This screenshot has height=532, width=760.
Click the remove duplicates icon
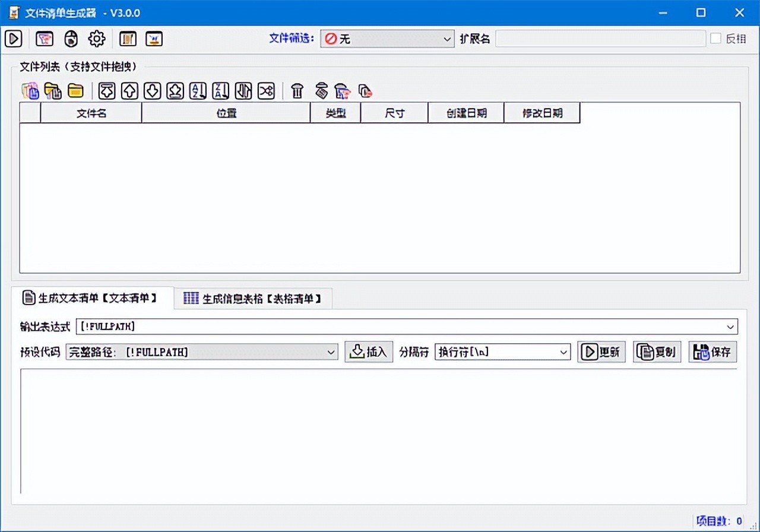tap(365, 91)
